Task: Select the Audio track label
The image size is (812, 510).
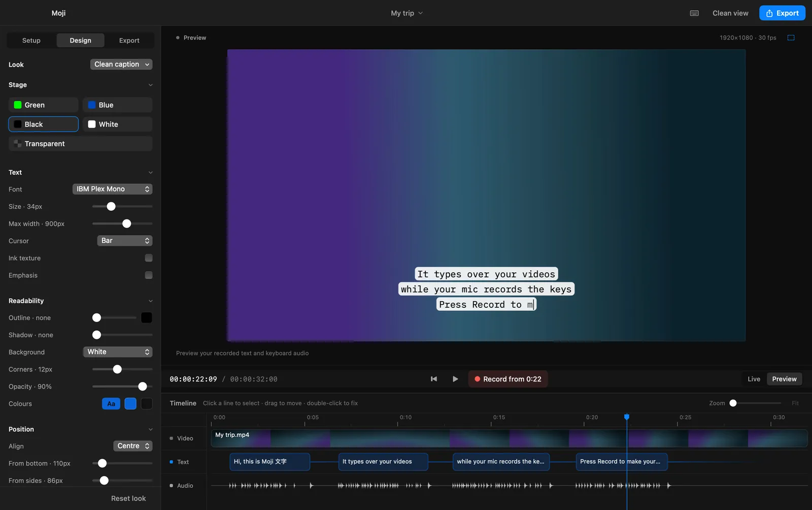Action: point(185,486)
